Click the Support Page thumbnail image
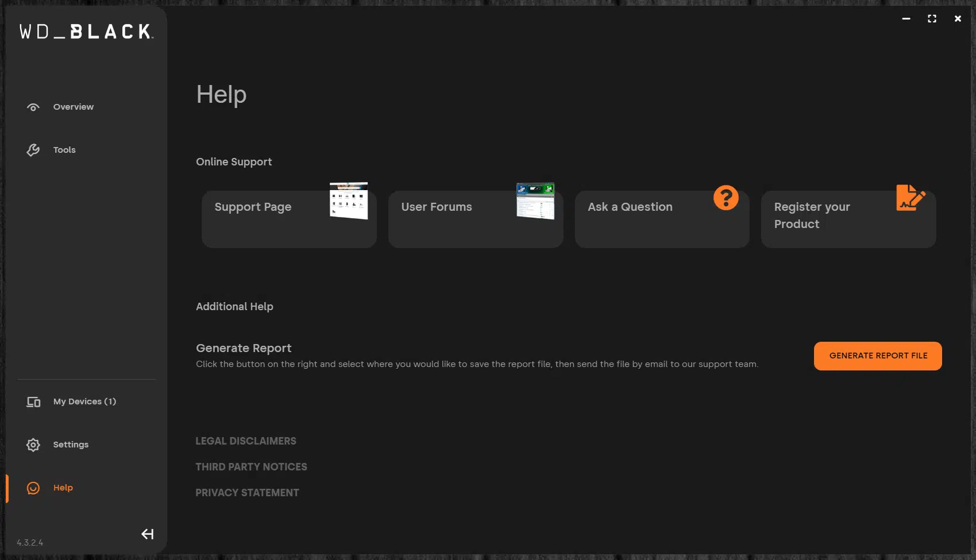 [349, 200]
